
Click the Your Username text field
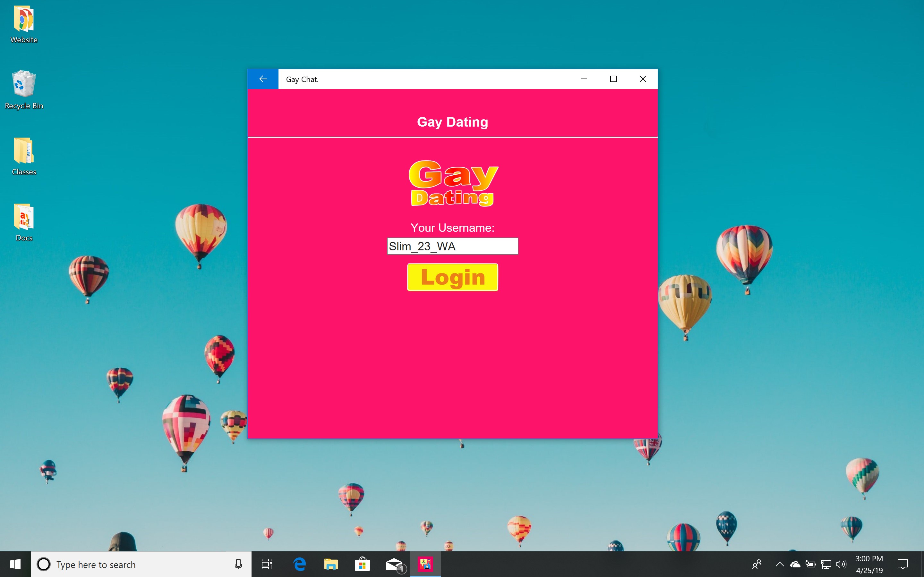[x=452, y=247]
